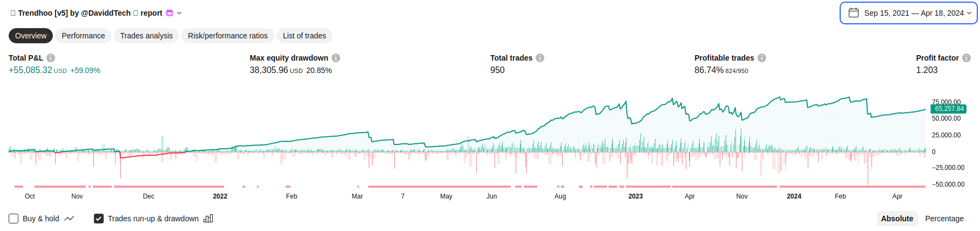Open Risk/performance ratios tab
The image size is (980, 231).
[227, 36]
